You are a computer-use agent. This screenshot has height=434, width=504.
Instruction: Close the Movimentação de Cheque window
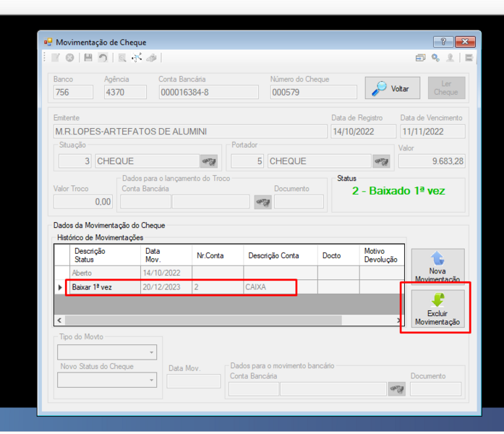tap(465, 42)
